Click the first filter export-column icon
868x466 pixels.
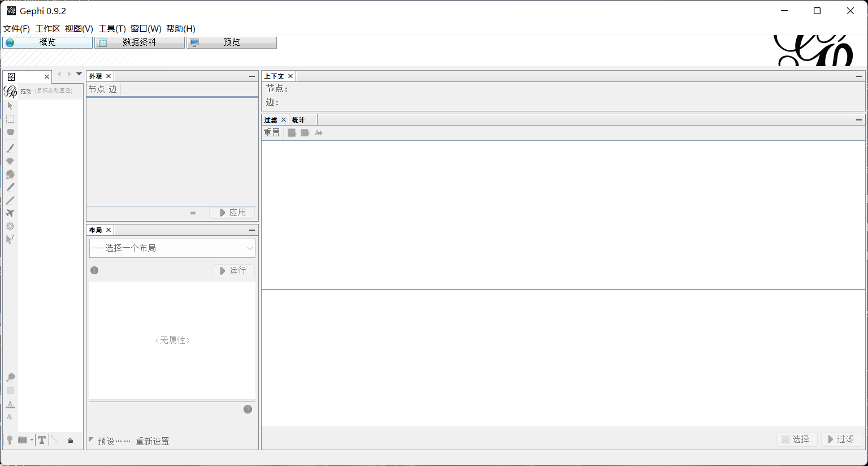pyautogui.click(x=292, y=133)
